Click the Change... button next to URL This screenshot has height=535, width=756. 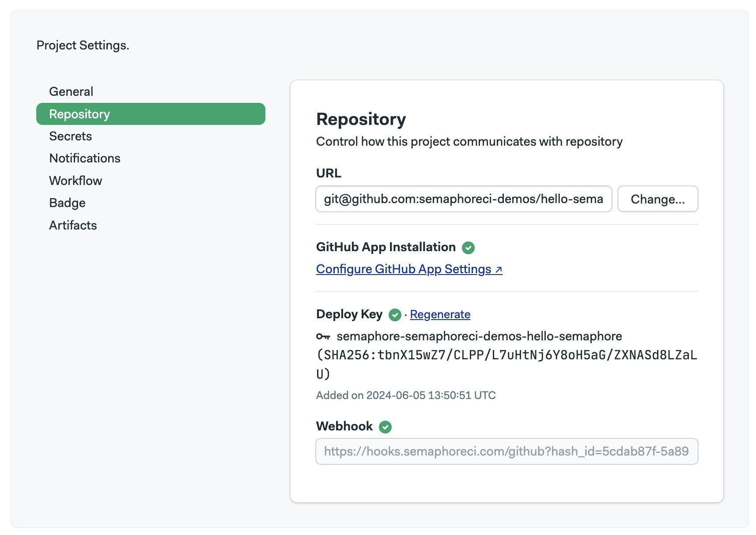658,199
